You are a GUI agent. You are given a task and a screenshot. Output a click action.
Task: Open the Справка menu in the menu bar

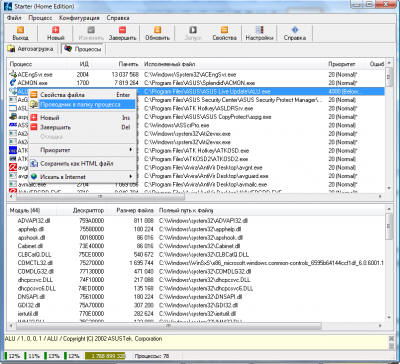click(x=118, y=18)
